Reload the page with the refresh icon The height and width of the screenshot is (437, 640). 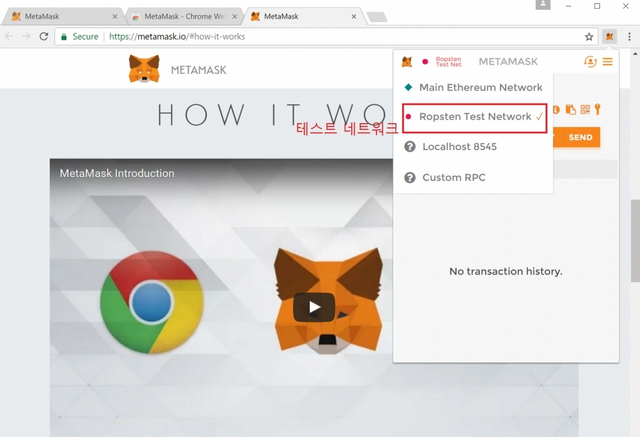44,36
